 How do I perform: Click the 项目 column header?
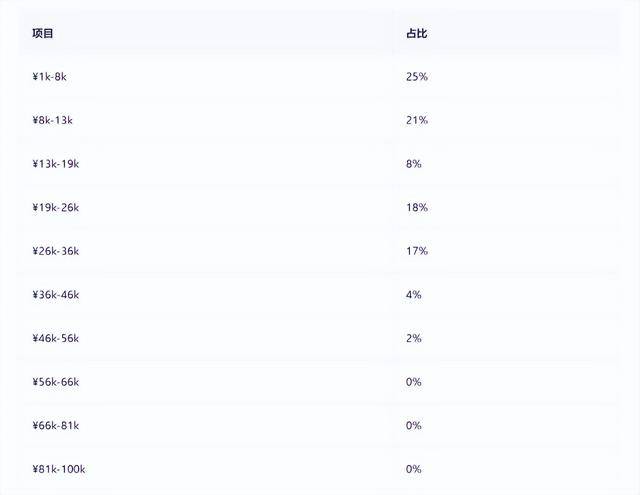click(x=42, y=33)
